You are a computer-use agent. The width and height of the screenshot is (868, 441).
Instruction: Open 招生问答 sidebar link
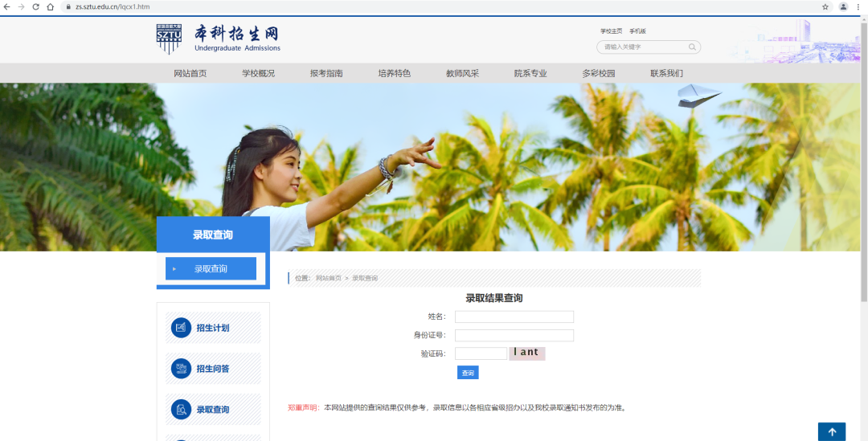tap(213, 369)
